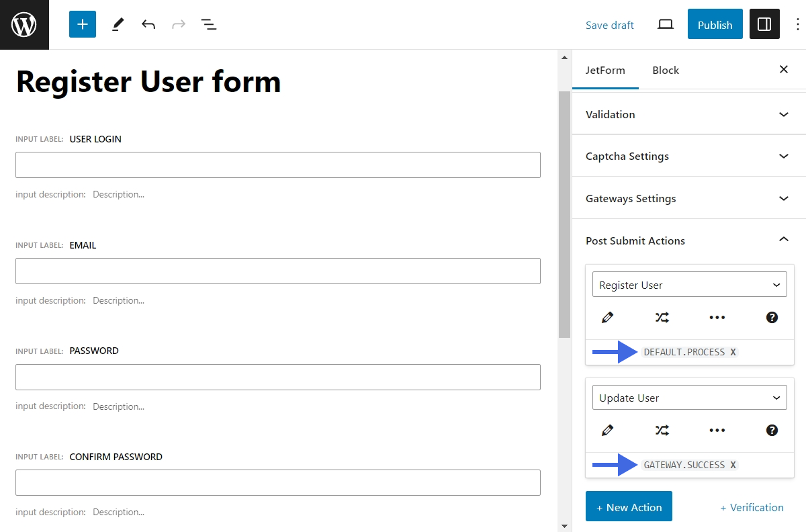Expand the Gateways Settings section
Viewport: 806px width, 532px height.
[x=783, y=198]
